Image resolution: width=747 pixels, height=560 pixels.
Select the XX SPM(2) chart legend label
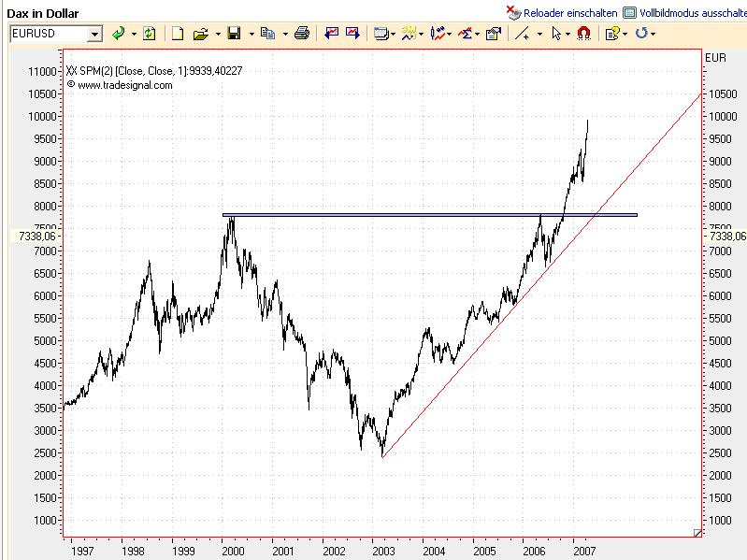[x=154, y=71]
